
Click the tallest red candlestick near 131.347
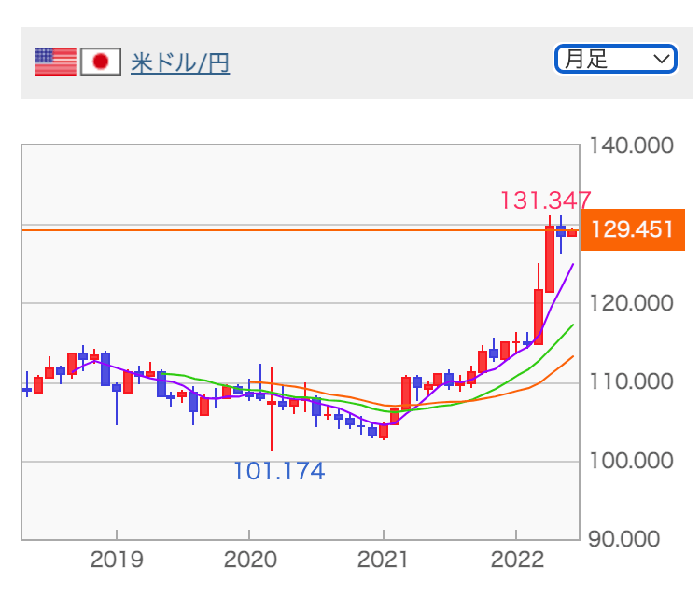click(550, 259)
